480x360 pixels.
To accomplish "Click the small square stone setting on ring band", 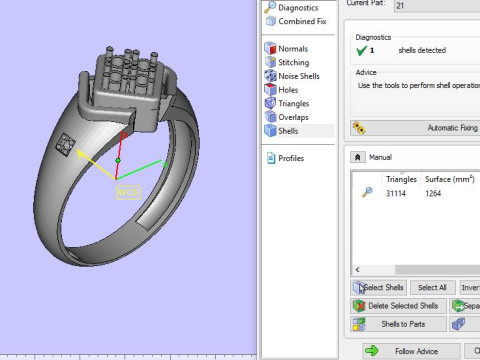I will pyautogui.click(x=66, y=145).
